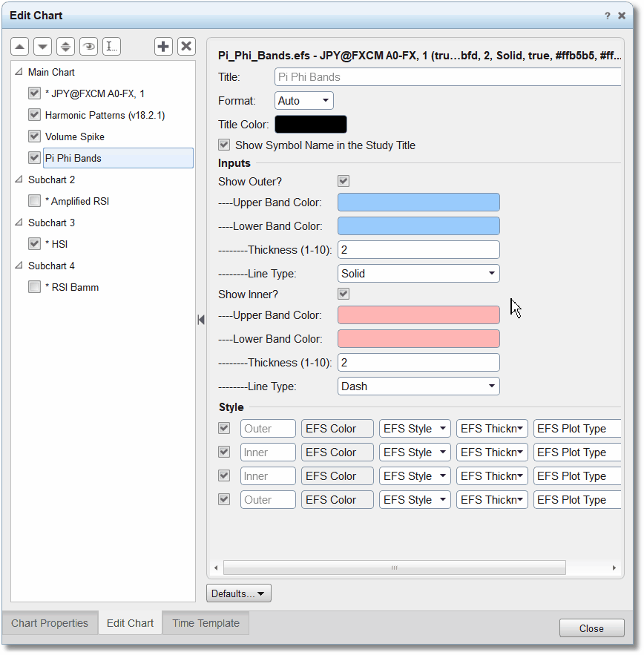Click the merge/overlay scale toolbar icon
This screenshot has height=655, width=644.
[x=65, y=47]
